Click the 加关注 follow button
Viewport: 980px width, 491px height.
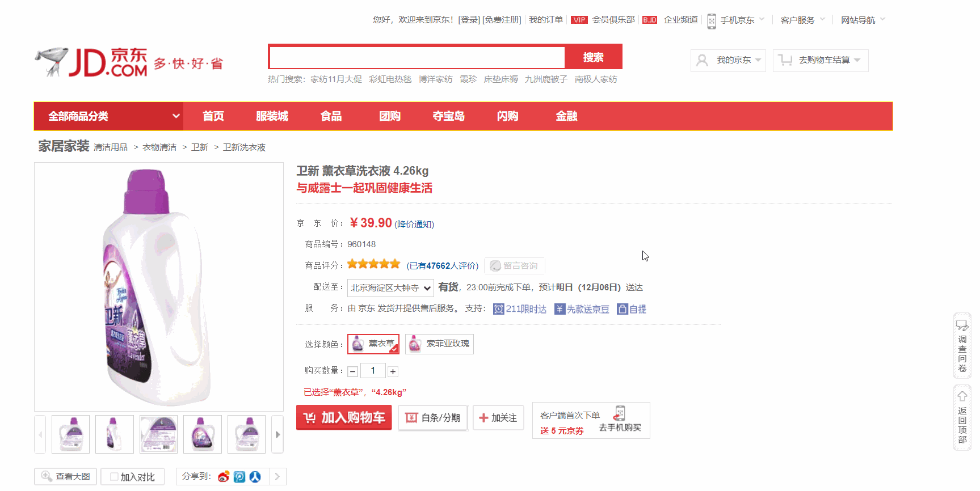[498, 418]
